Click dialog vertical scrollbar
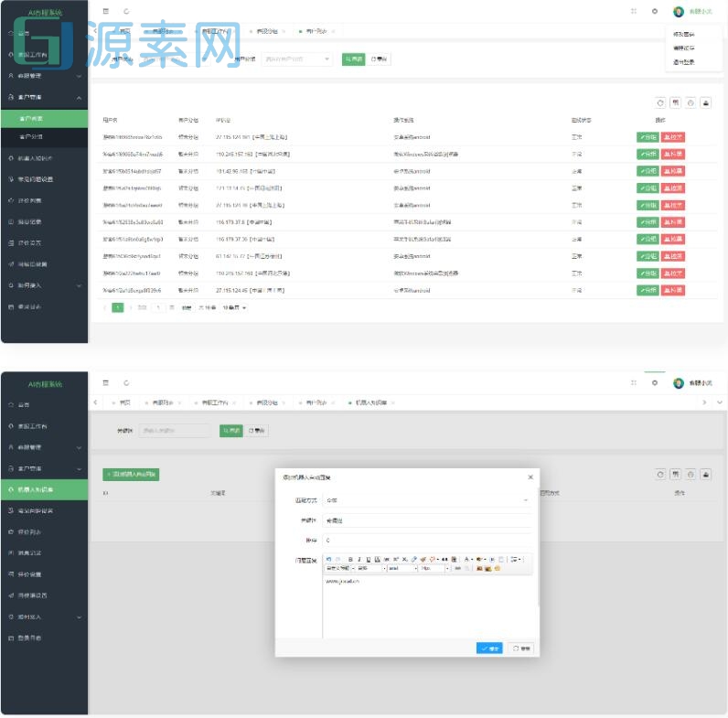 click(x=538, y=546)
